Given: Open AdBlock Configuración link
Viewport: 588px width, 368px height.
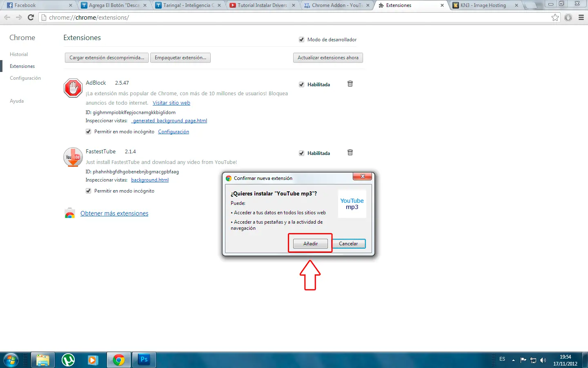Looking at the screenshot, I should (x=174, y=132).
